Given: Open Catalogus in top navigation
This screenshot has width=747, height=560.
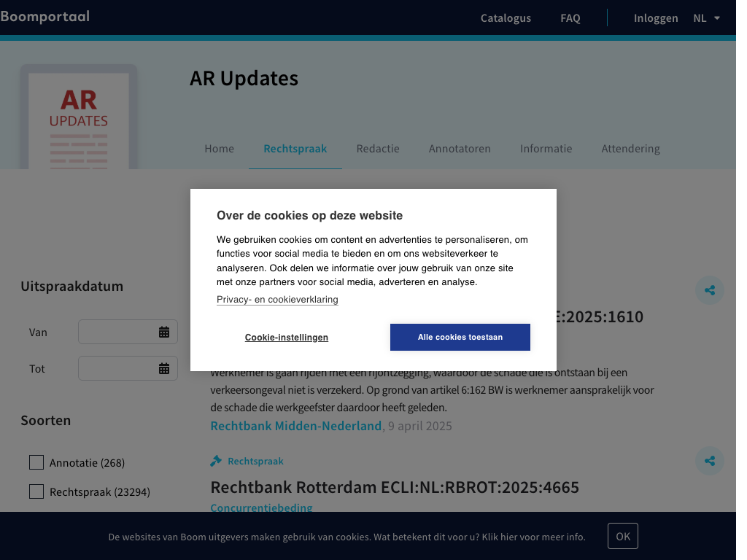Looking at the screenshot, I should 506,18.
